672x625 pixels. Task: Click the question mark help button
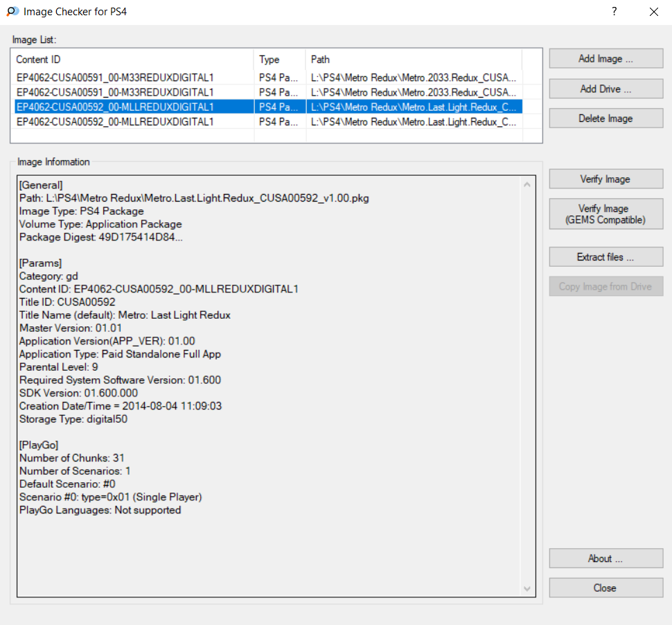pyautogui.click(x=614, y=12)
